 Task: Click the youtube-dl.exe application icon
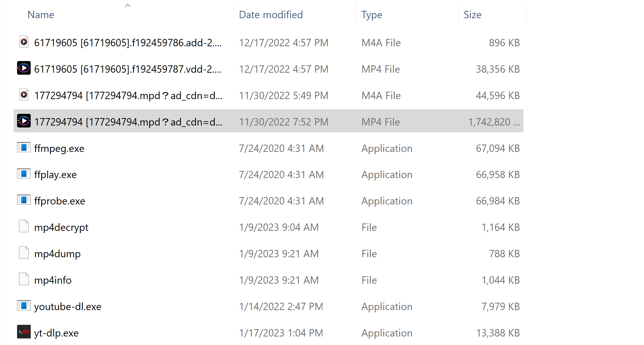click(24, 306)
